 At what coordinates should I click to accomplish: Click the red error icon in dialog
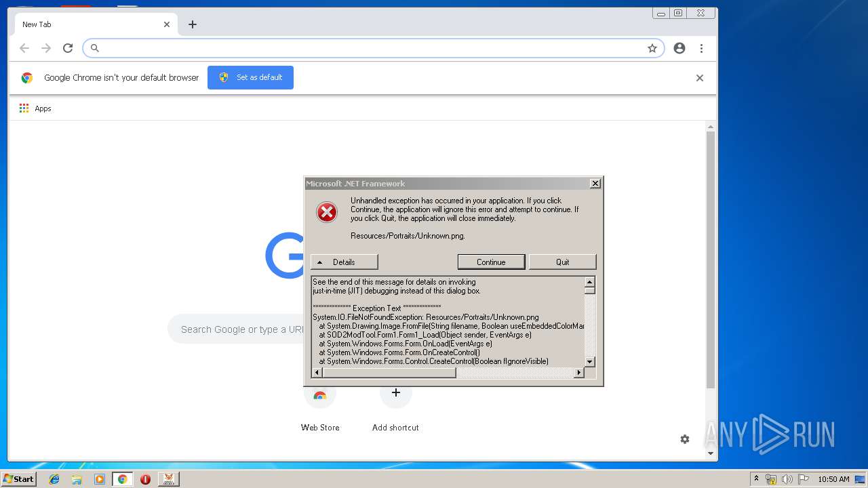(x=327, y=212)
